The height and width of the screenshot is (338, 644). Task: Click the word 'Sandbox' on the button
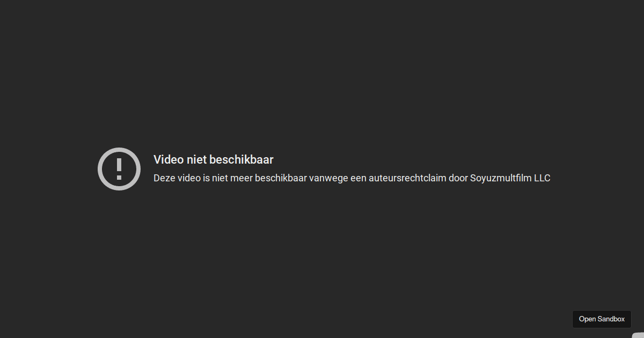click(611, 319)
